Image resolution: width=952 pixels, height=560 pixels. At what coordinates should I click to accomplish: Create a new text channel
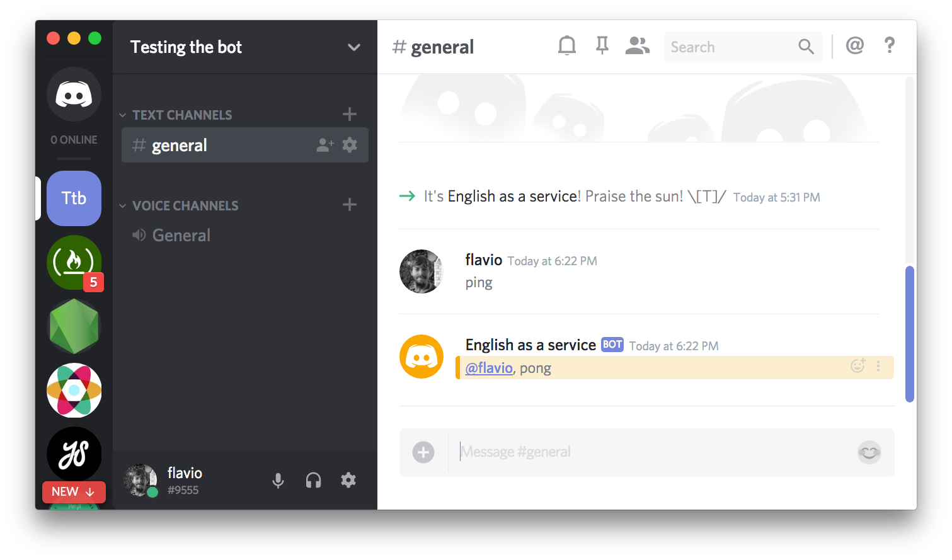[350, 114]
